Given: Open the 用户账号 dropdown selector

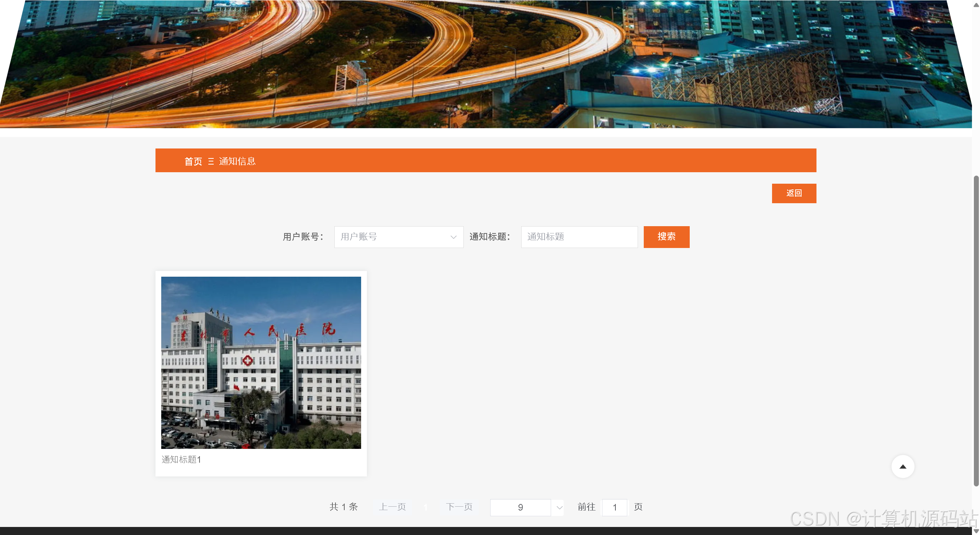Looking at the screenshot, I should click(x=399, y=237).
